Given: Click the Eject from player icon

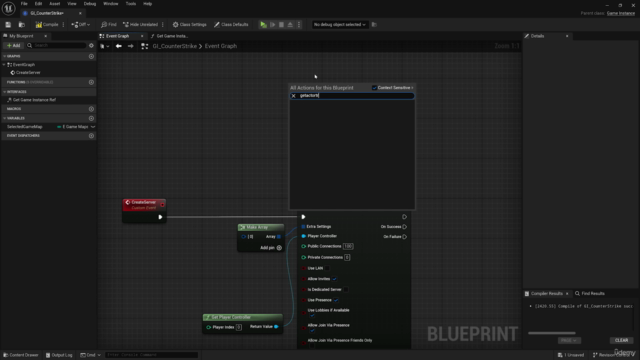Looking at the screenshot, I should click(x=290, y=24).
